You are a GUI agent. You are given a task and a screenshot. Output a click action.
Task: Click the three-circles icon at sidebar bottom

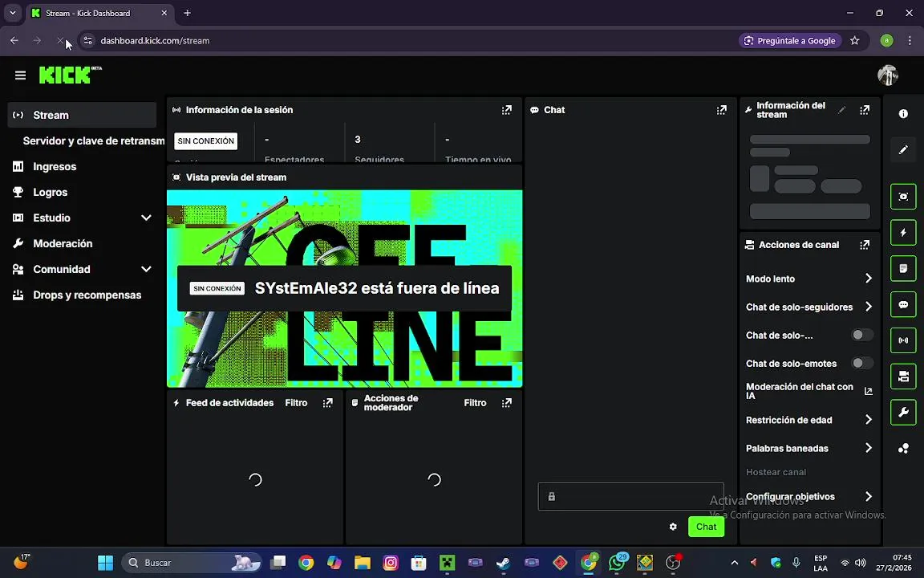tap(903, 449)
